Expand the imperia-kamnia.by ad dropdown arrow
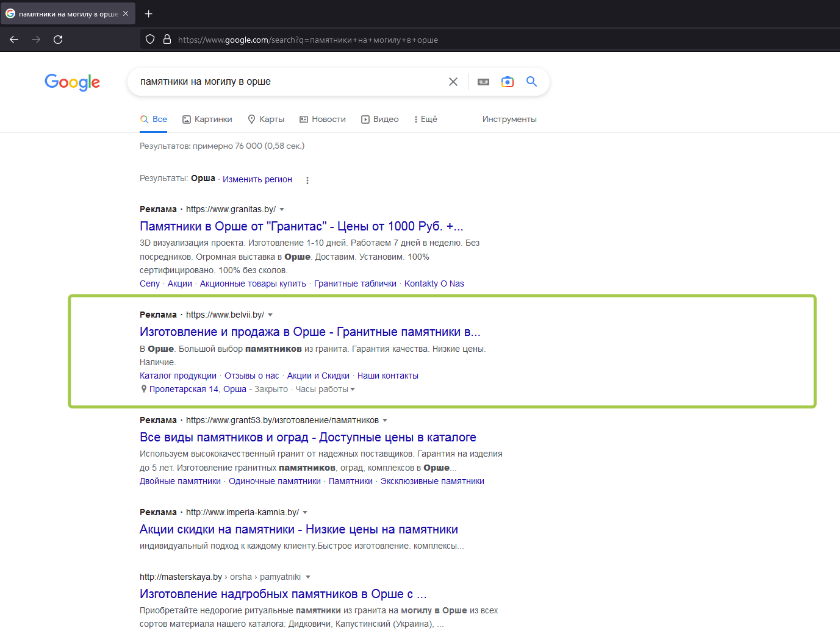The height and width of the screenshot is (631, 840). [305, 513]
